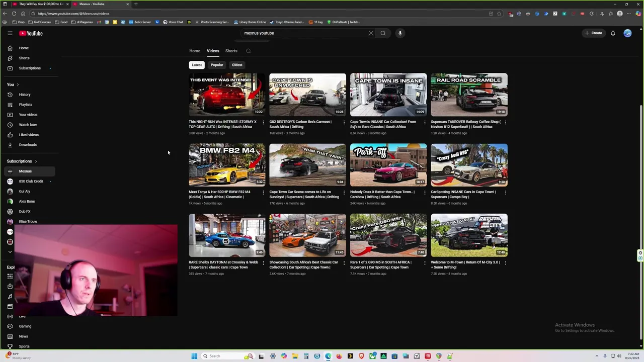644x362 pixels.
Task: Open a new browser tab
Action: tap(135, 4)
